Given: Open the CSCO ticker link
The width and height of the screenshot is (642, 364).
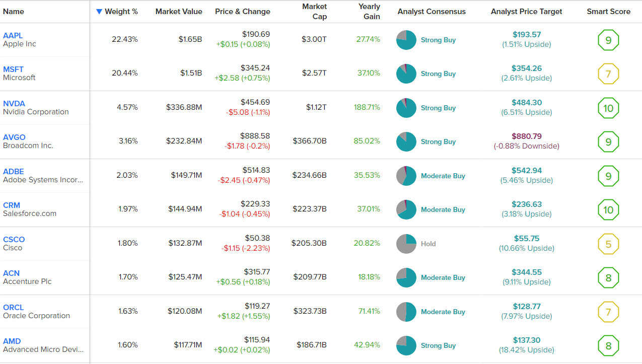Looking at the screenshot, I should coord(14,239).
